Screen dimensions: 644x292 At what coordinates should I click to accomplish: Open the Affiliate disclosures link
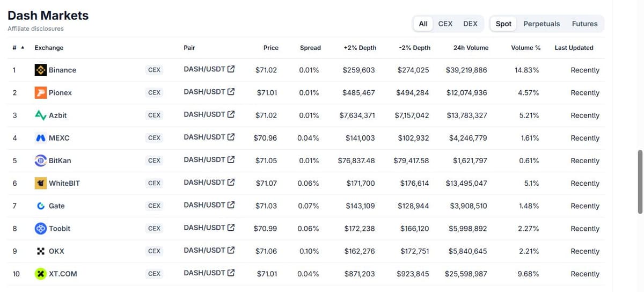(x=35, y=29)
